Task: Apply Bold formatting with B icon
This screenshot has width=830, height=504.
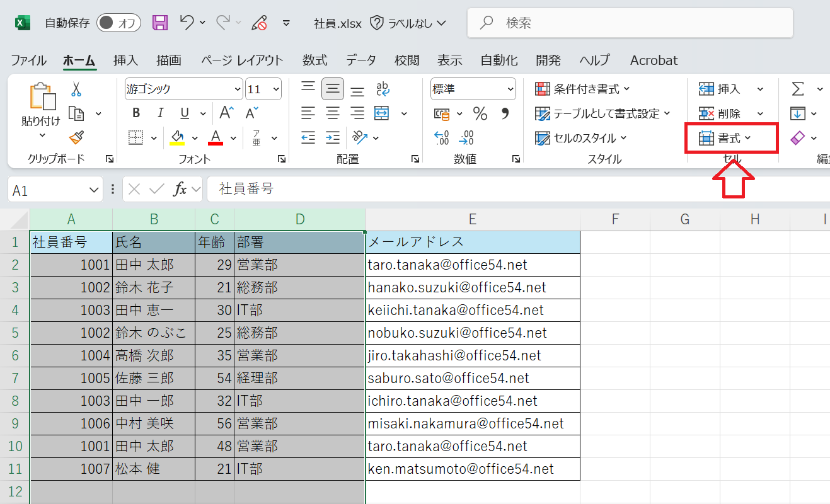Action: (x=136, y=113)
